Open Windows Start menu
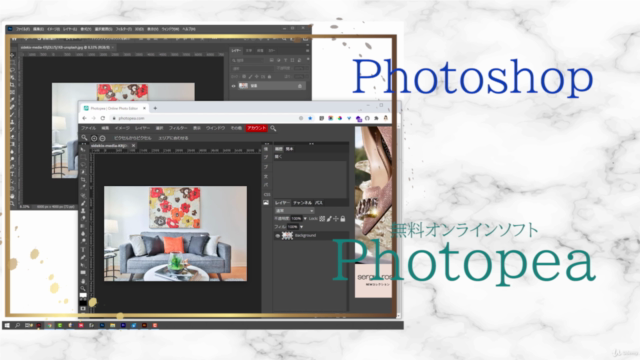 coord(7,325)
